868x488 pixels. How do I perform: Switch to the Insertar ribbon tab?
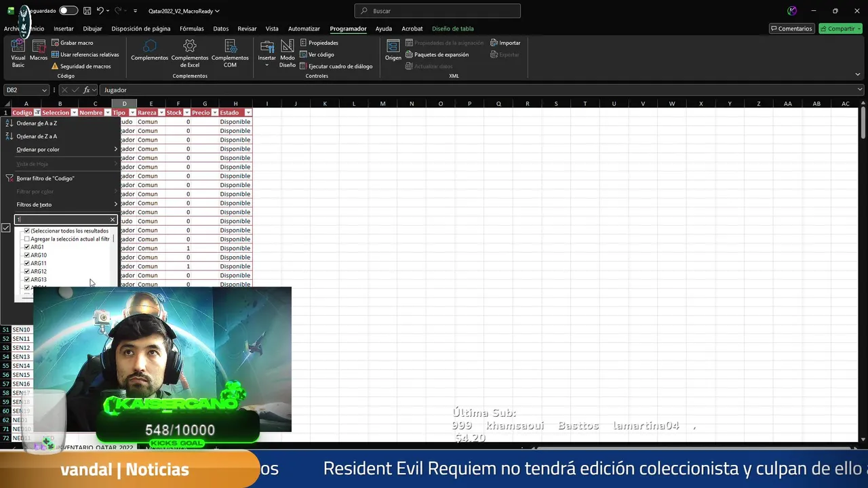[64, 28]
